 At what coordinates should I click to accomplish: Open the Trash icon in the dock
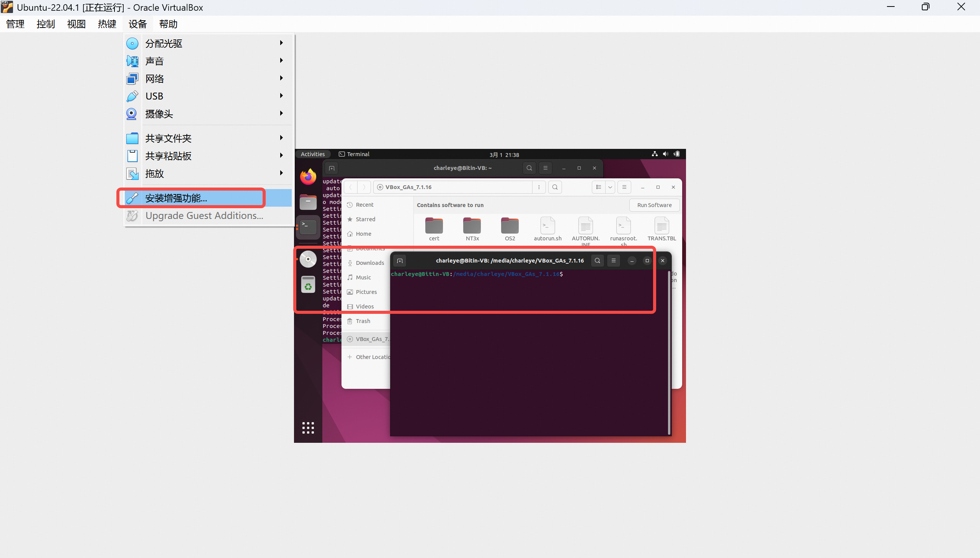(x=308, y=285)
